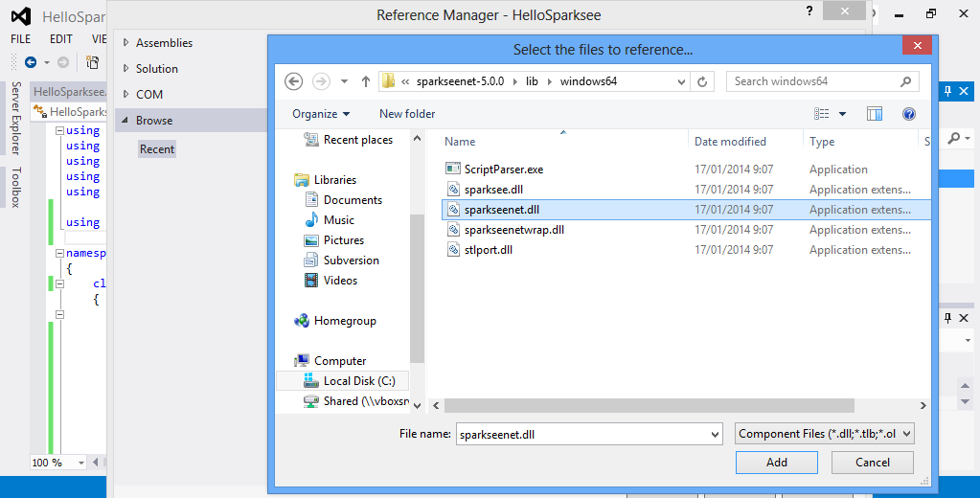Screen dimensions: 980x498
Task: Open Visual Studio EDIT menu
Action: [60, 38]
